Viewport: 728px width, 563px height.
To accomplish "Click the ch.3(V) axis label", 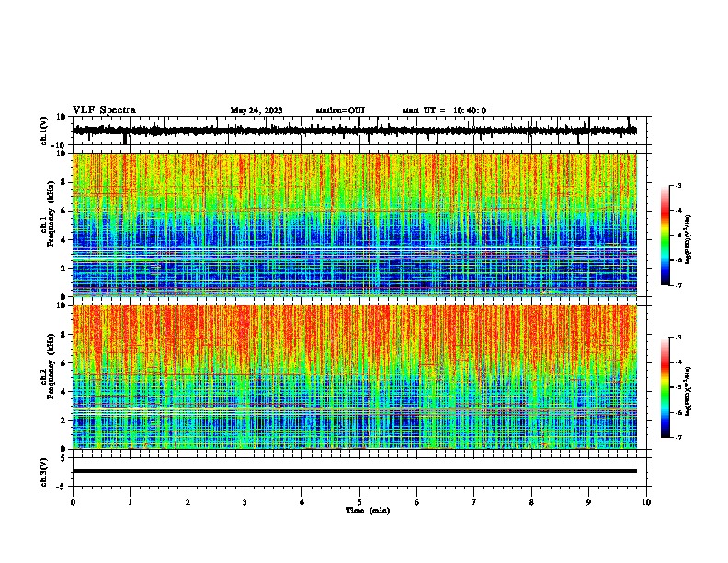I will 43,472.
